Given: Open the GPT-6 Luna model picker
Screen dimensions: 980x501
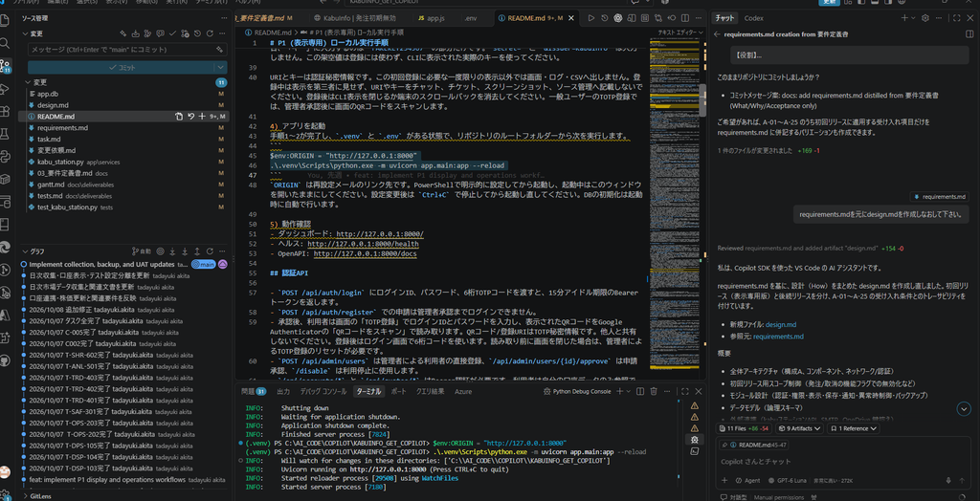Looking at the screenshot, I should (787, 480).
